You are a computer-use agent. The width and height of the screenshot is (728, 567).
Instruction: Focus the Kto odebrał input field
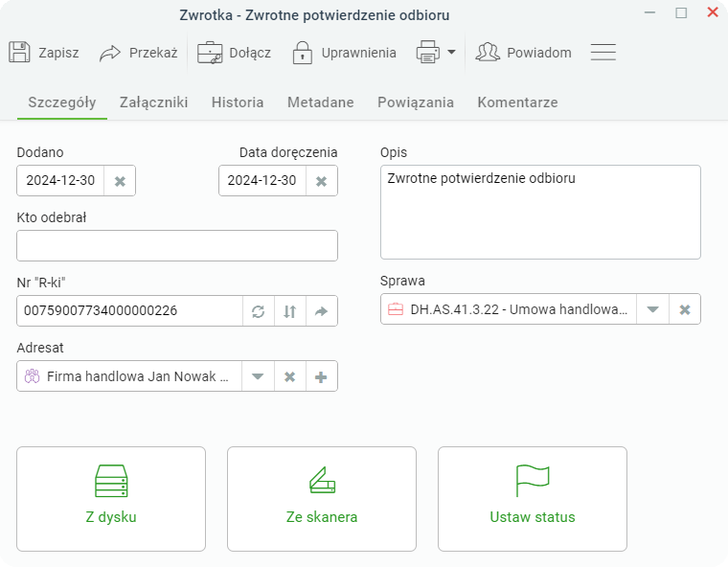point(177,245)
